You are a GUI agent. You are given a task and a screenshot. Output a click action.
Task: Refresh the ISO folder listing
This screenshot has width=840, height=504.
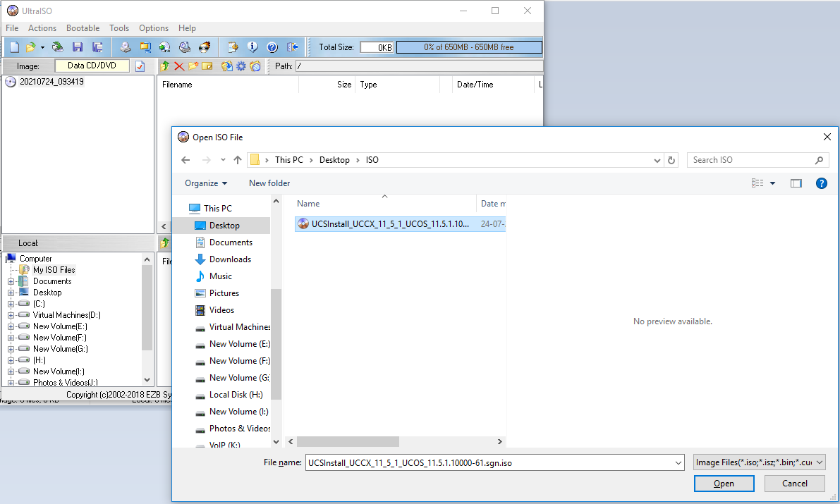[x=671, y=160]
